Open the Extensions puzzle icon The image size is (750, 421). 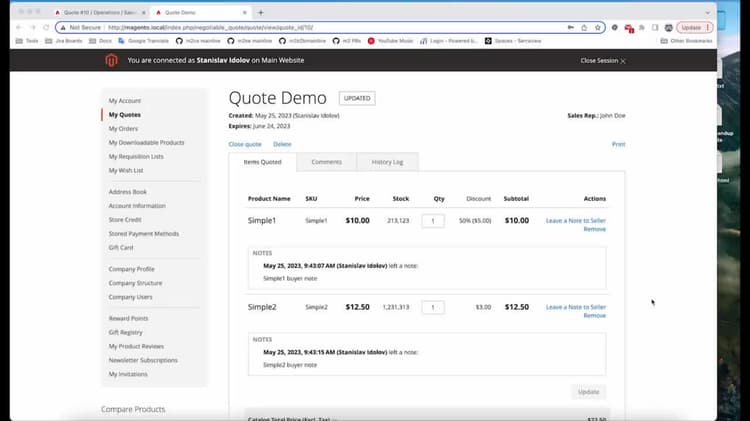pyautogui.click(x=642, y=28)
